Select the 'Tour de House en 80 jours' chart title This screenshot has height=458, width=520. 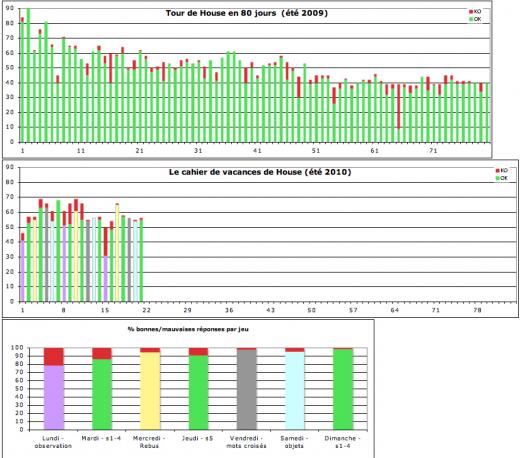click(x=247, y=13)
